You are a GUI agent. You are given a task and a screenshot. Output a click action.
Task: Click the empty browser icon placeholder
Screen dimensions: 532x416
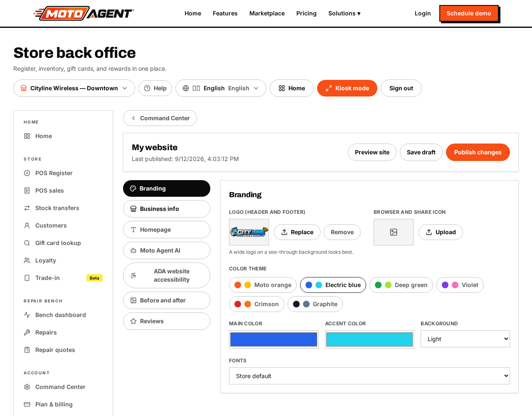[x=394, y=232]
